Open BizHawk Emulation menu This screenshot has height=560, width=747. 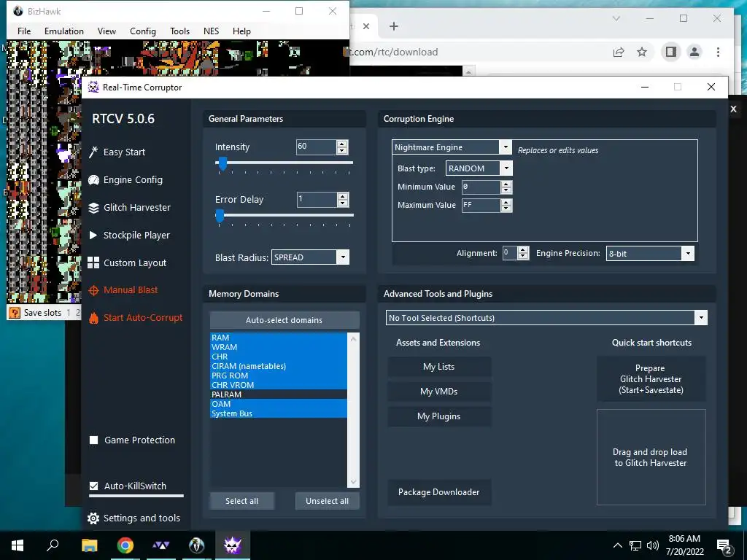(64, 31)
